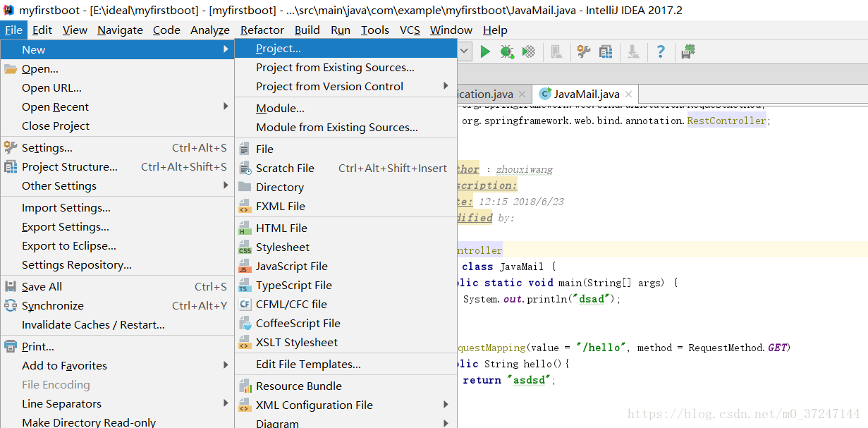This screenshot has width=868, height=428.
Task: Click the Directory folder icon
Action: point(245,187)
